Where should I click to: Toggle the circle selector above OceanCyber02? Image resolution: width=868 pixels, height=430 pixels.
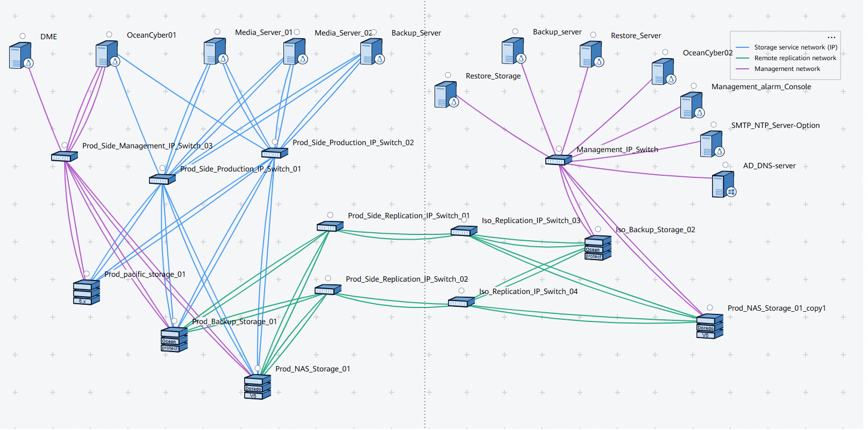point(665,52)
